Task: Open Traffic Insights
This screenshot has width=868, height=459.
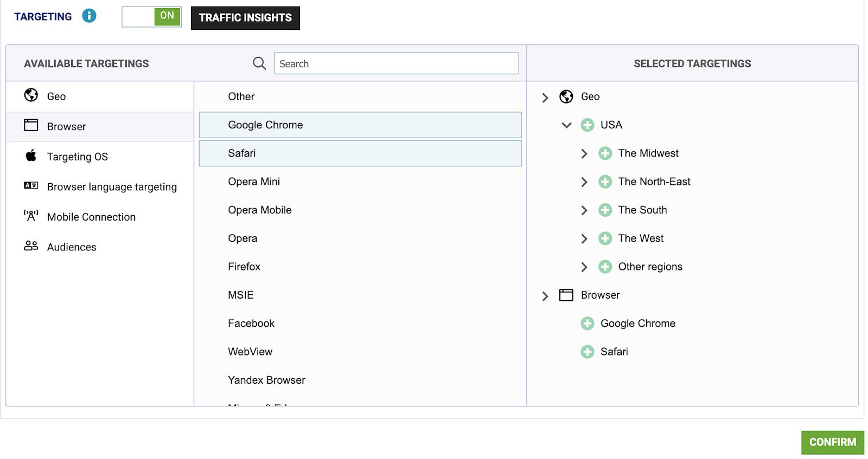Action: click(x=245, y=18)
